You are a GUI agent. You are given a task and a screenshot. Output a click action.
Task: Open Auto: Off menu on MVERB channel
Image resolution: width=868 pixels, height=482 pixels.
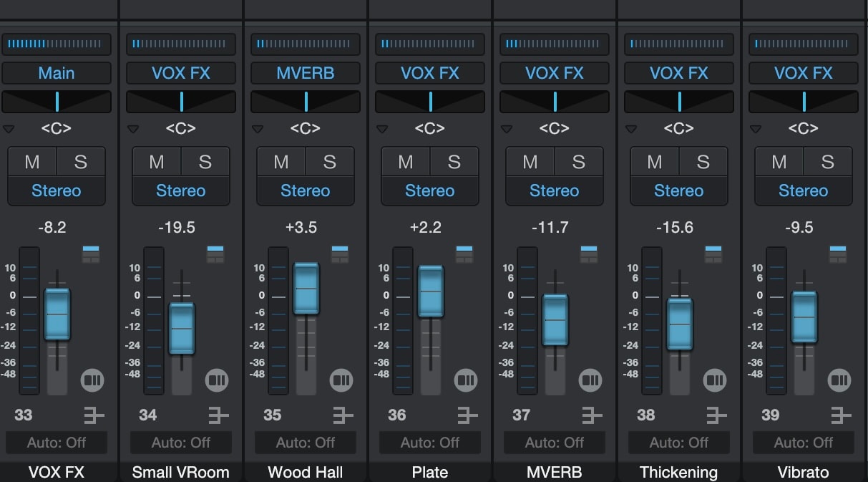pos(555,443)
